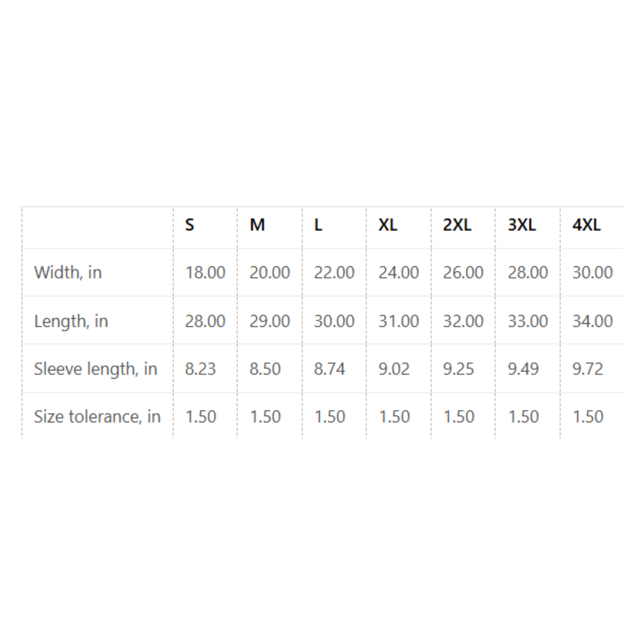Click the S size column header

point(189,225)
